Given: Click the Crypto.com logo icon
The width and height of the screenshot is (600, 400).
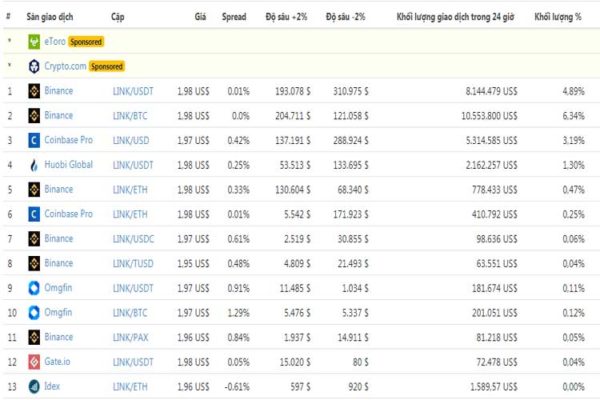Looking at the screenshot, I should tap(34, 66).
